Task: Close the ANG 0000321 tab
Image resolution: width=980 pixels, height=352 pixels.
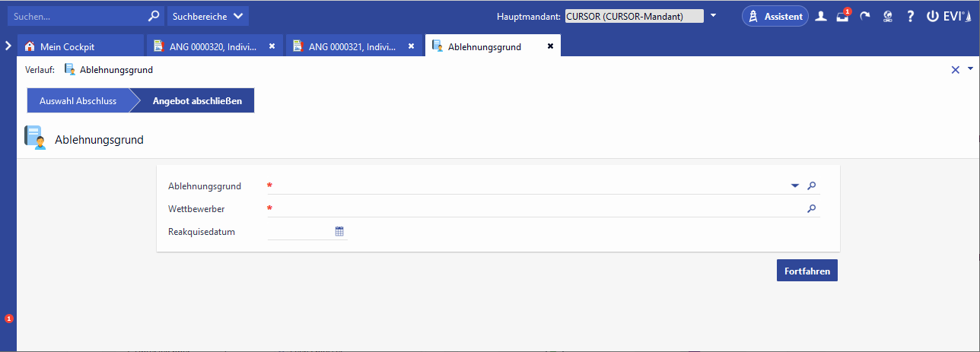Action: [x=412, y=46]
